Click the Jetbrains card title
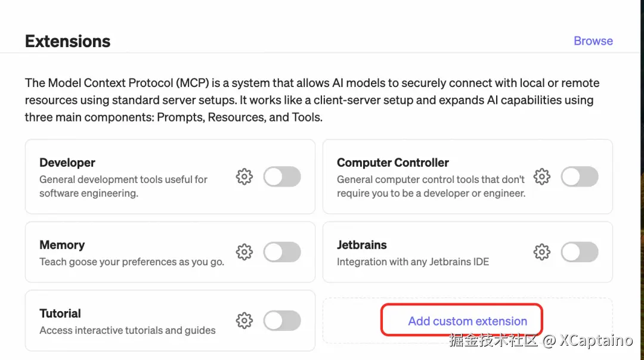Screen dimensions: 644x360 tap(361, 245)
